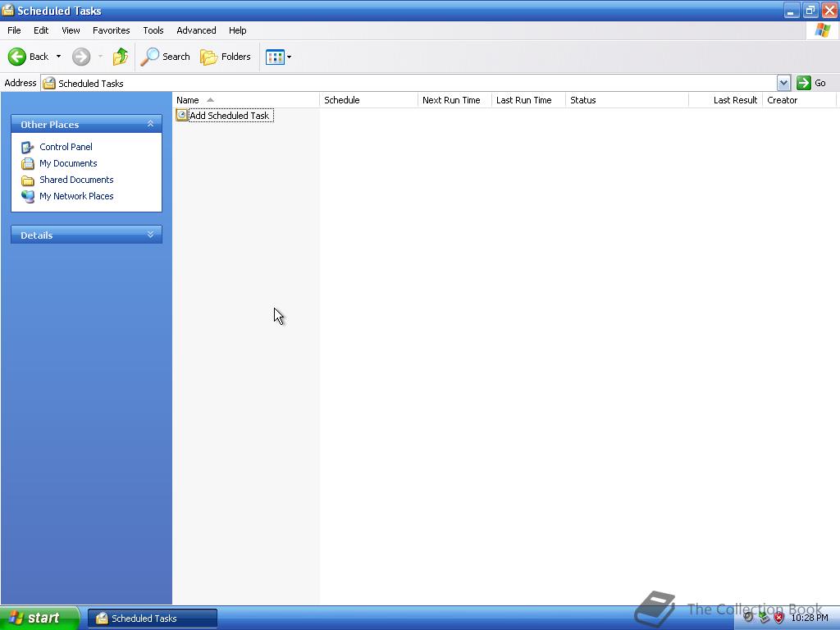Close the Scheduled Tasks window

pyautogui.click(x=829, y=10)
